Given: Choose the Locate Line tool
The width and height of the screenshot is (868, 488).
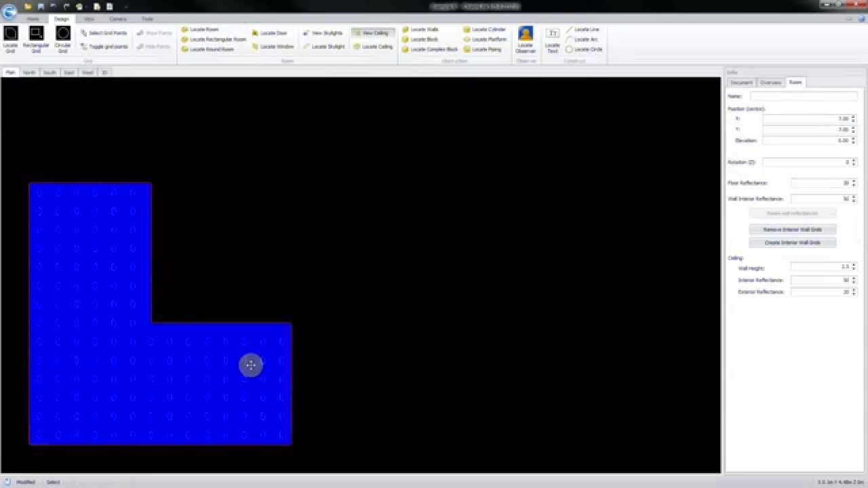Looking at the screenshot, I should [x=583, y=30].
